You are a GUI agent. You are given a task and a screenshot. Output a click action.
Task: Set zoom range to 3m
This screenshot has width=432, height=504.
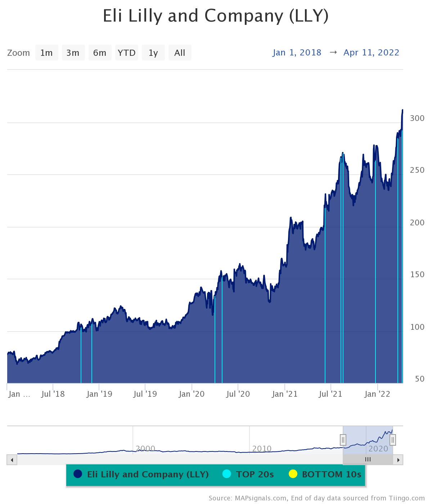(73, 53)
